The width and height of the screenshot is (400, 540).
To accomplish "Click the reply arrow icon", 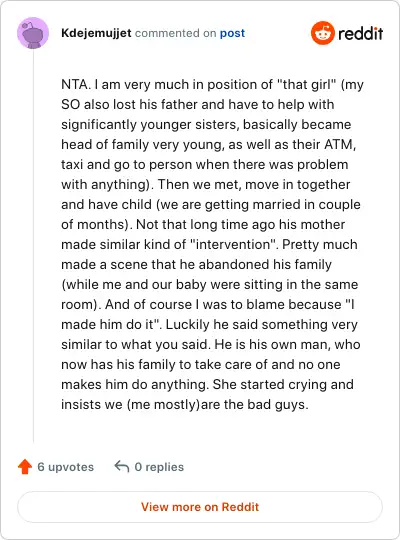I will point(122,467).
